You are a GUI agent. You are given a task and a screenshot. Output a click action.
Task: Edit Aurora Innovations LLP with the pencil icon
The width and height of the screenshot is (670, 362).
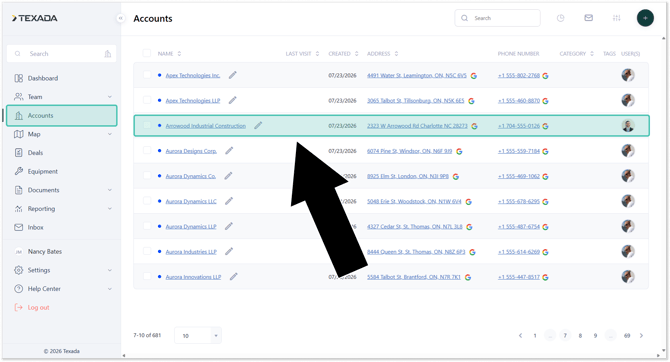coord(233,277)
